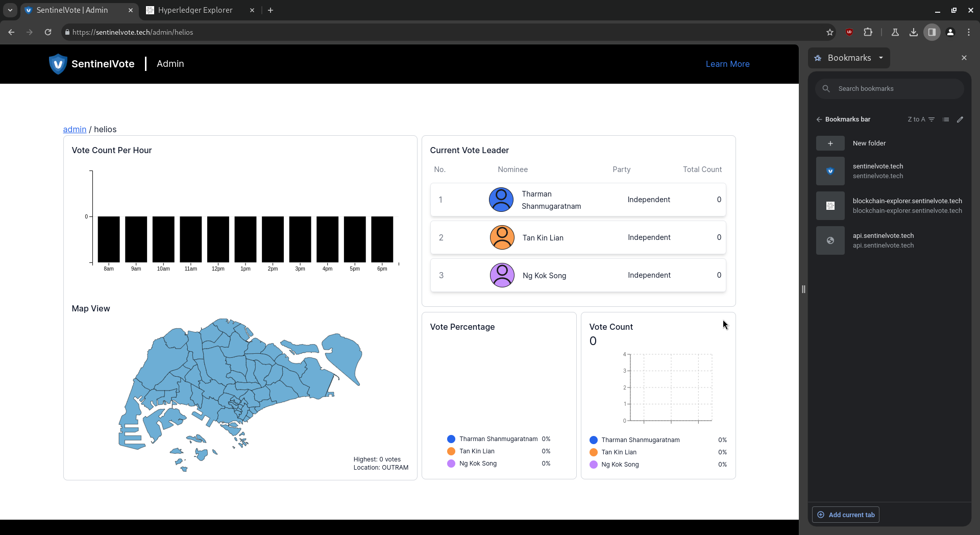The height and width of the screenshot is (535, 980).
Task: Click the Total Count column header
Action: click(x=702, y=169)
